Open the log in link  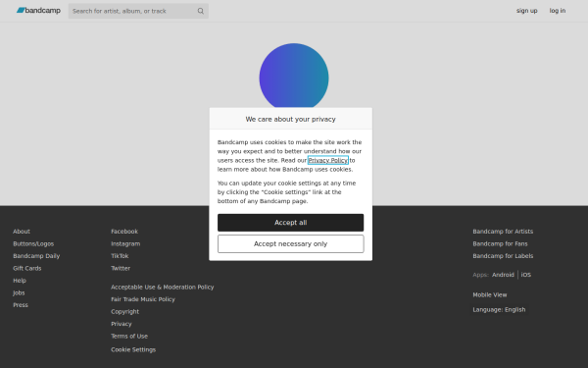(558, 11)
